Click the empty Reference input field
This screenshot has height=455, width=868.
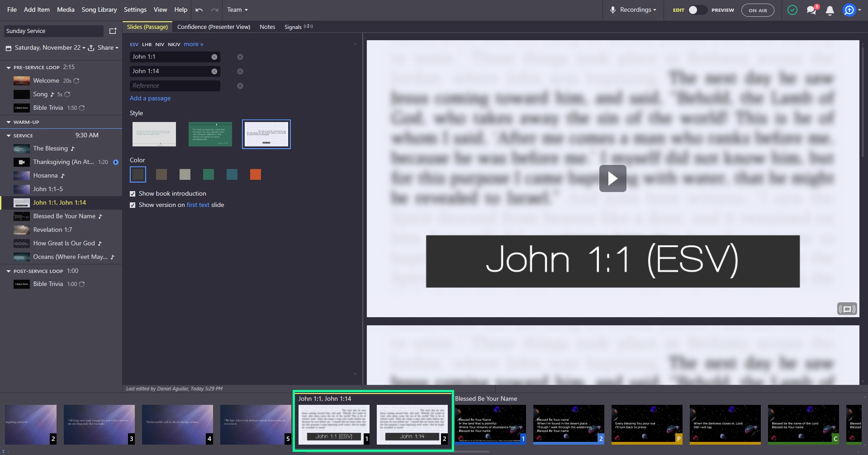point(175,86)
